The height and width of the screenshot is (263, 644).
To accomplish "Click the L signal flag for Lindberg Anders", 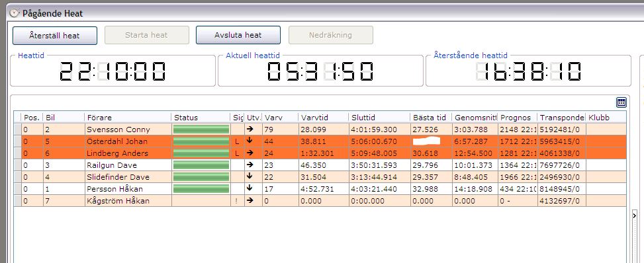I will (237, 153).
